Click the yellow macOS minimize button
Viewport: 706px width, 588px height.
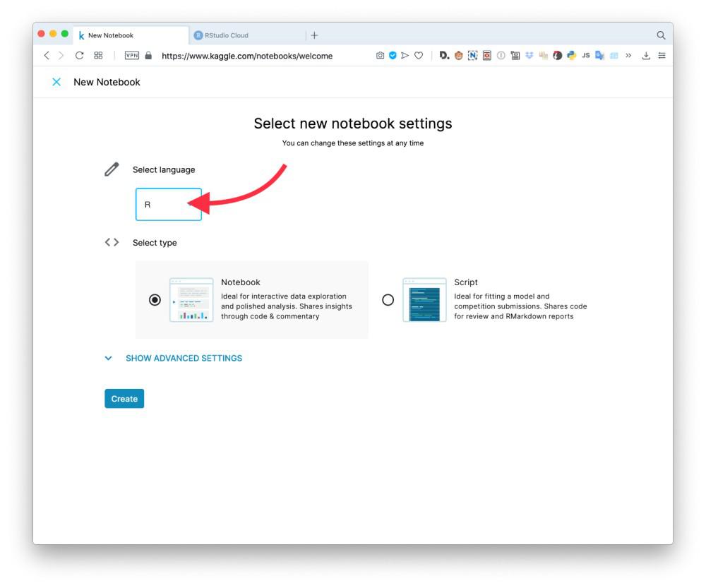coord(53,34)
